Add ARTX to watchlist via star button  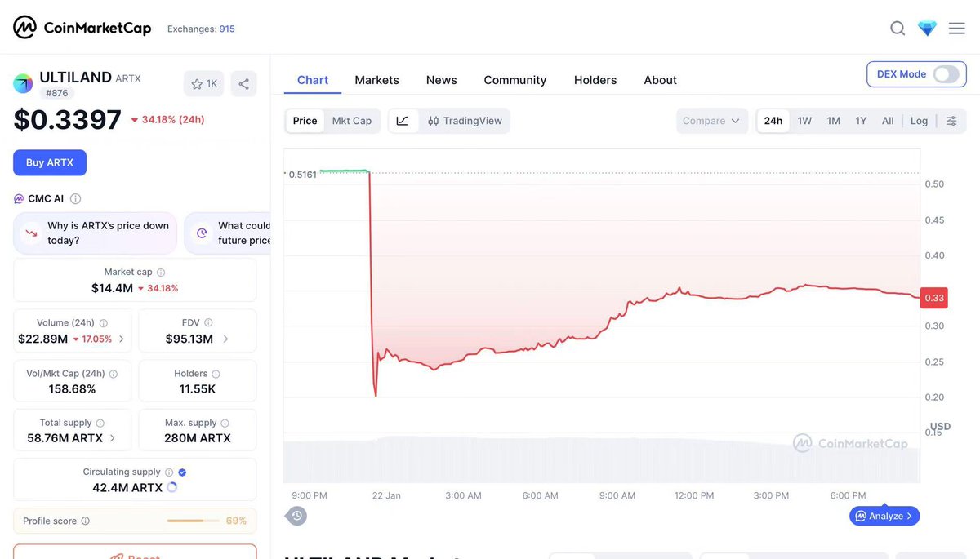[x=203, y=83]
